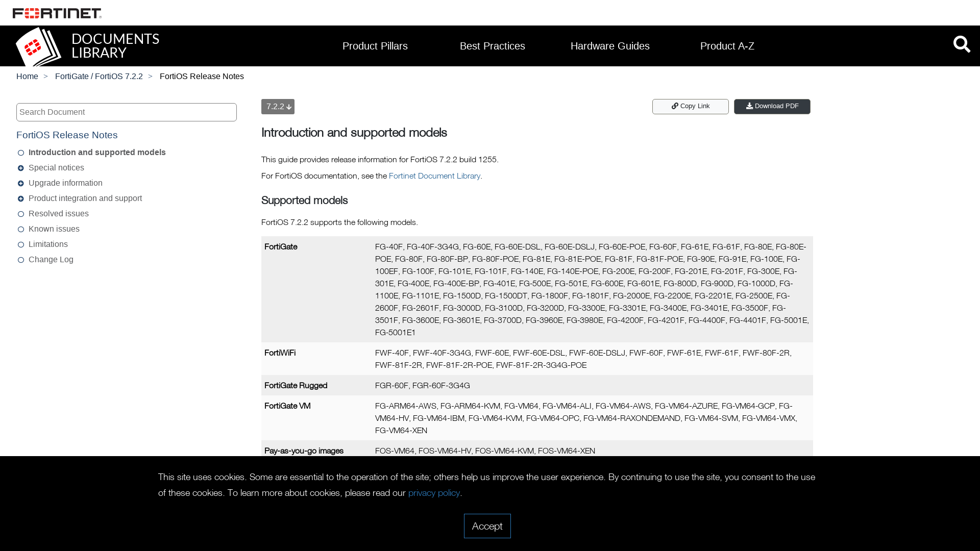Open site search with the magnifying glass icon
The width and height of the screenshot is (980, 551).
tap(962, 44)
